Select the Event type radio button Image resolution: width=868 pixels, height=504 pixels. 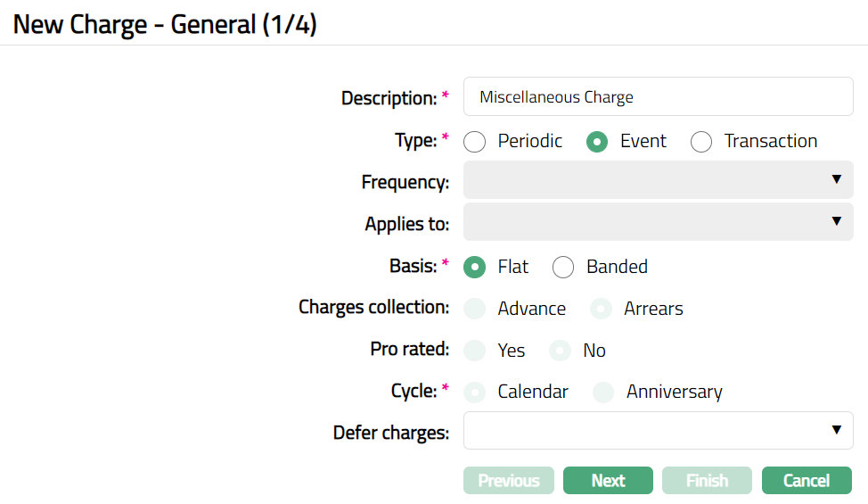point(598,142)
